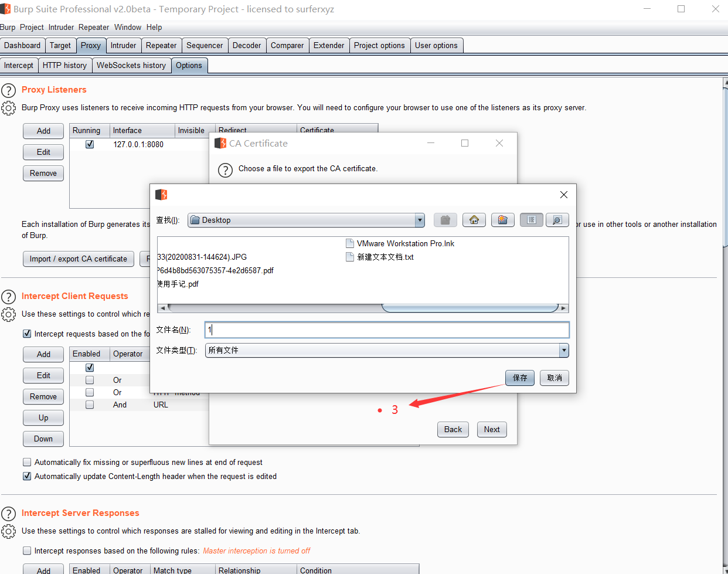Open the gear icon under Intercept Client Requests
This screenshot has height=574, width=728.
[8, 314]
